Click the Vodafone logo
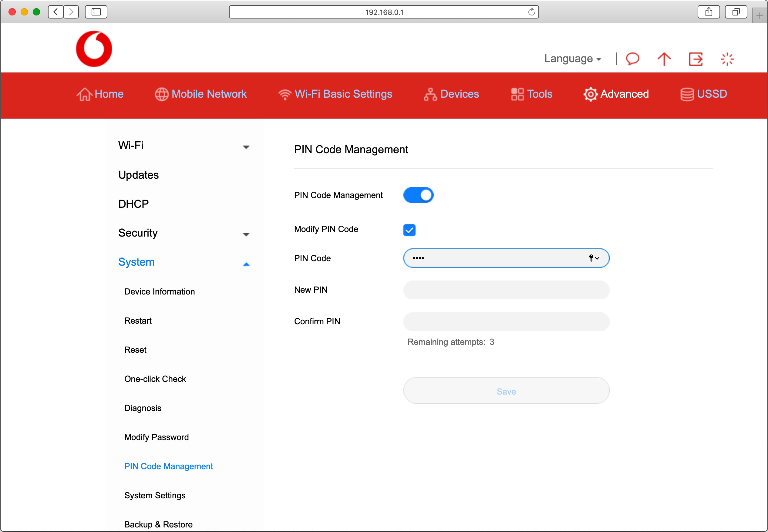The width and height of the screenshot is (768, 532). (x=94, y=49)
